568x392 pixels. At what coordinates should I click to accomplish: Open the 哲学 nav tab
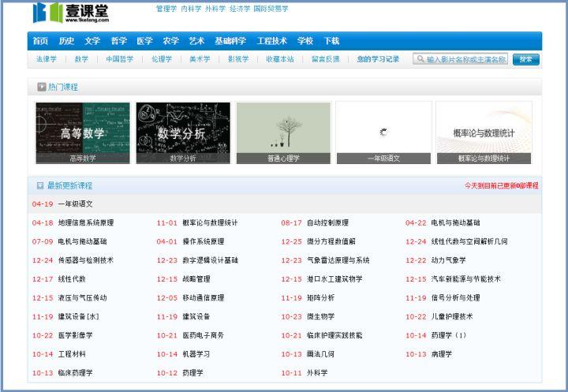[x=118, y=41]
